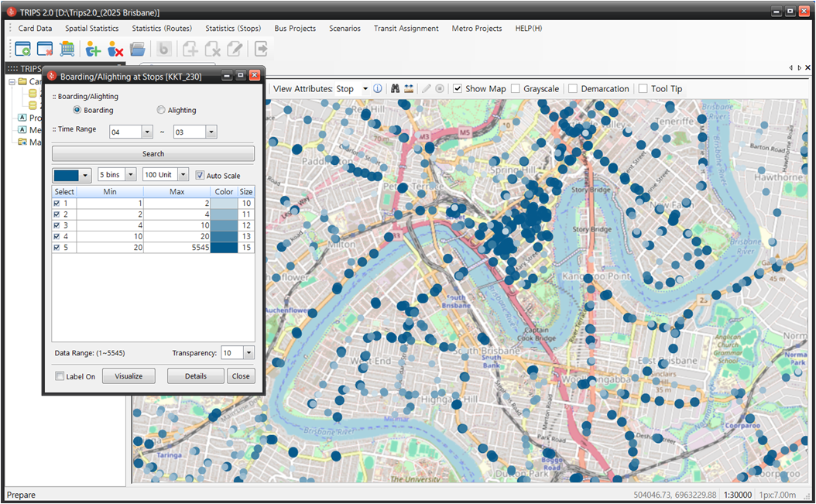Viewport: 816px width, 504px height.
Task: Click the Max cell showing 5545
Action: point(177,247)
